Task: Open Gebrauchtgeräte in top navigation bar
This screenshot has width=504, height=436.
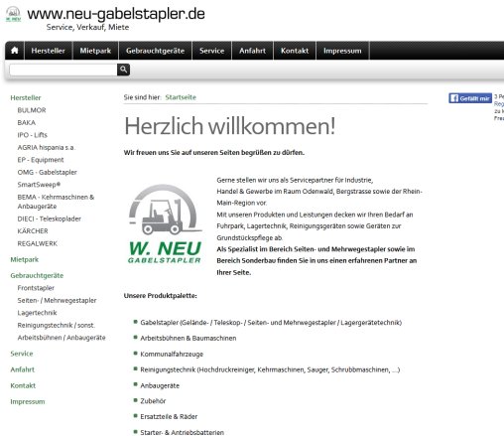Action: point(155,51)
